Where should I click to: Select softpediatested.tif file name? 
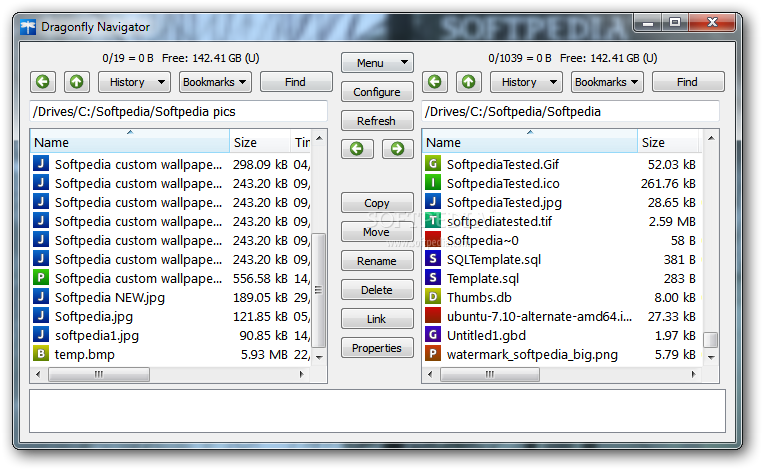pyautogui.click(x=499, y=221)
